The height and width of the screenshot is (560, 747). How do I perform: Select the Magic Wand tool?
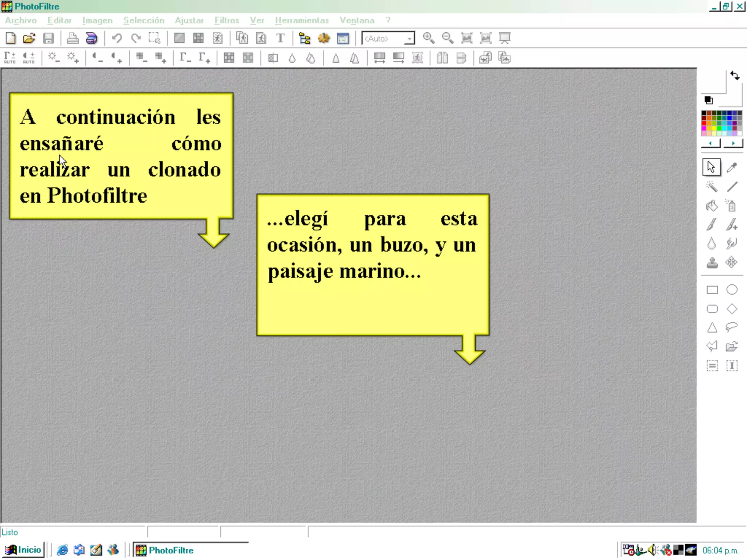(x=712, y=187)
